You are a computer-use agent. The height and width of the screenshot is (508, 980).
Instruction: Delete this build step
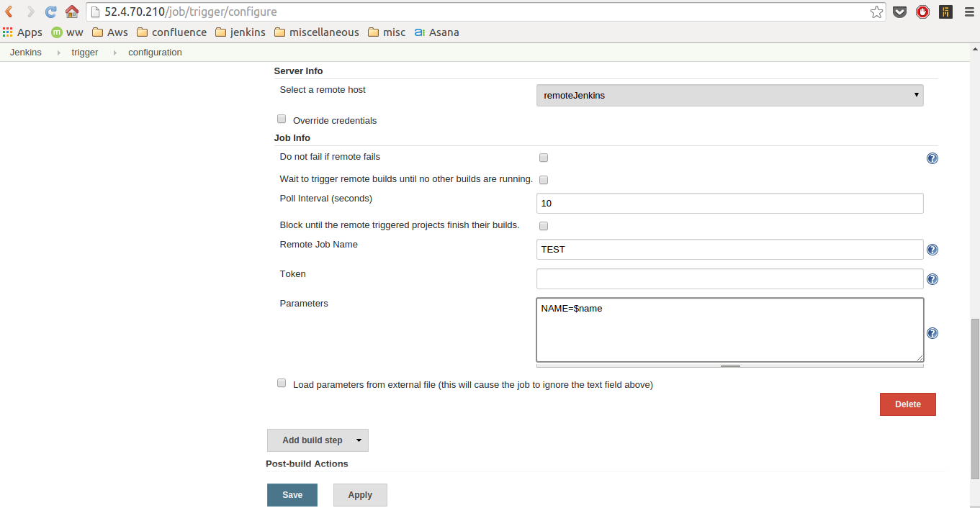point(907,404)
